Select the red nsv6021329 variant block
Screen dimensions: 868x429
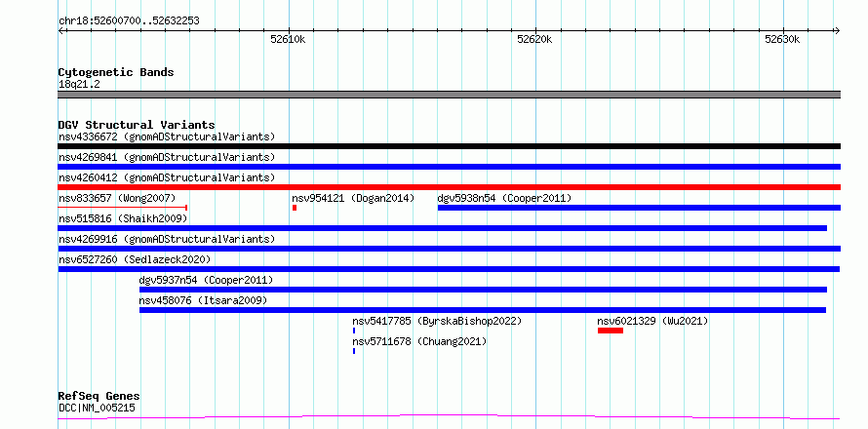tap(611, 331)
